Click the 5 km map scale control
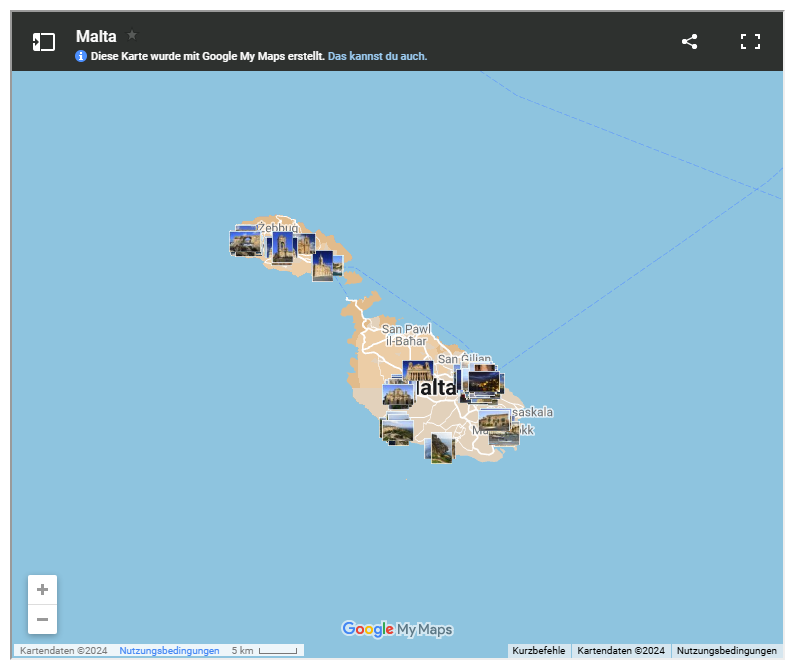 (265, 650)
